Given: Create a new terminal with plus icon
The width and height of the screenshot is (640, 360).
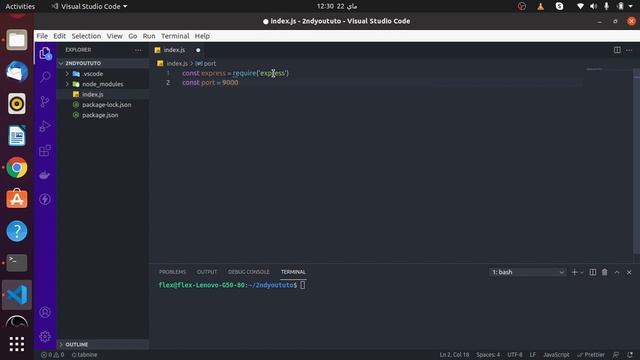Looking at the screenshot, I should [574, 272].
